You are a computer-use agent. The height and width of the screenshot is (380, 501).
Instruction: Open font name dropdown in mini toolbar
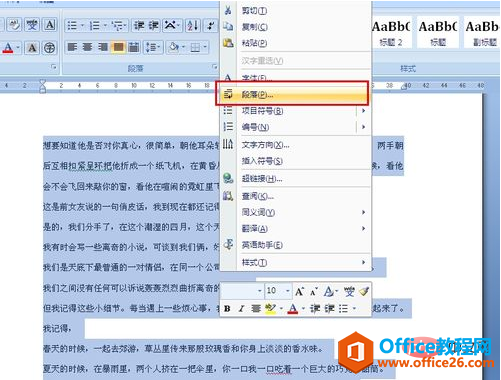pyautogui.click(x=260, y=291)
